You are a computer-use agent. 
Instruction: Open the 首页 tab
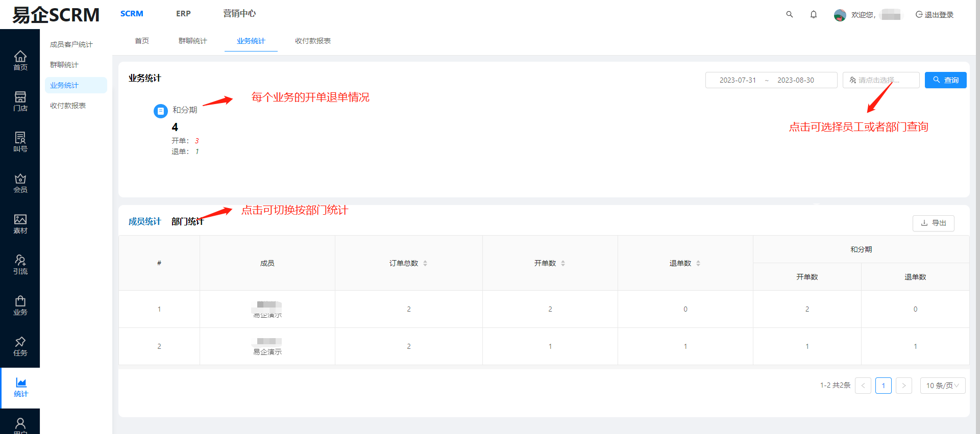(x=142, y=41)
